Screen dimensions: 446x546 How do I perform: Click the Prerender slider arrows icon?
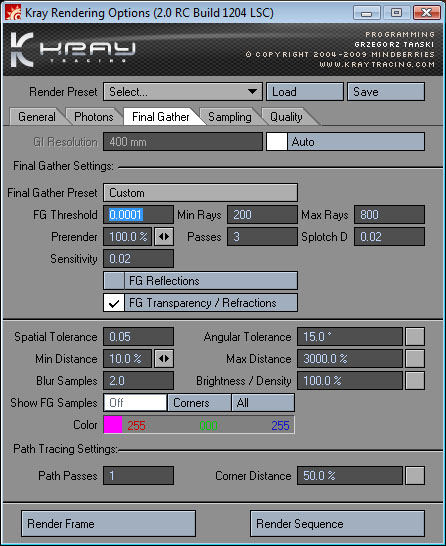tap(164, 237)
